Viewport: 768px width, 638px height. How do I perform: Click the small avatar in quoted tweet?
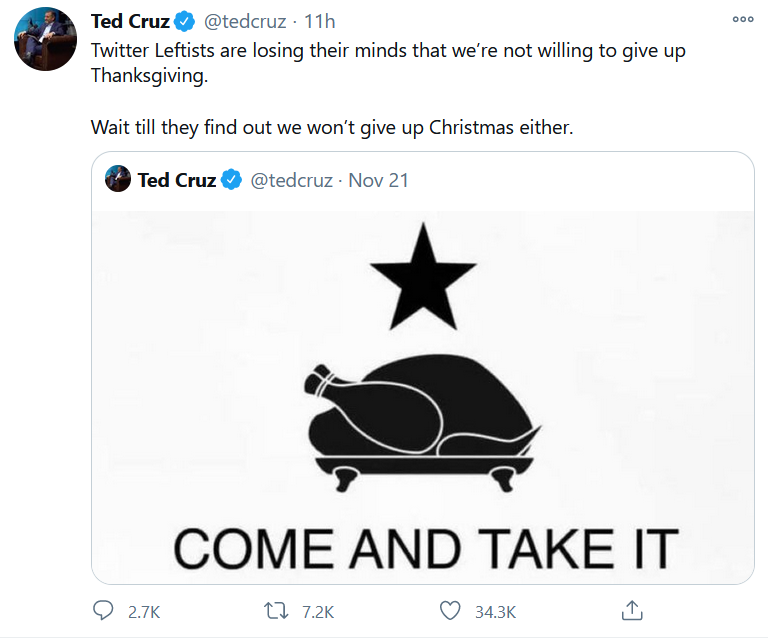[x=118, y=180]
